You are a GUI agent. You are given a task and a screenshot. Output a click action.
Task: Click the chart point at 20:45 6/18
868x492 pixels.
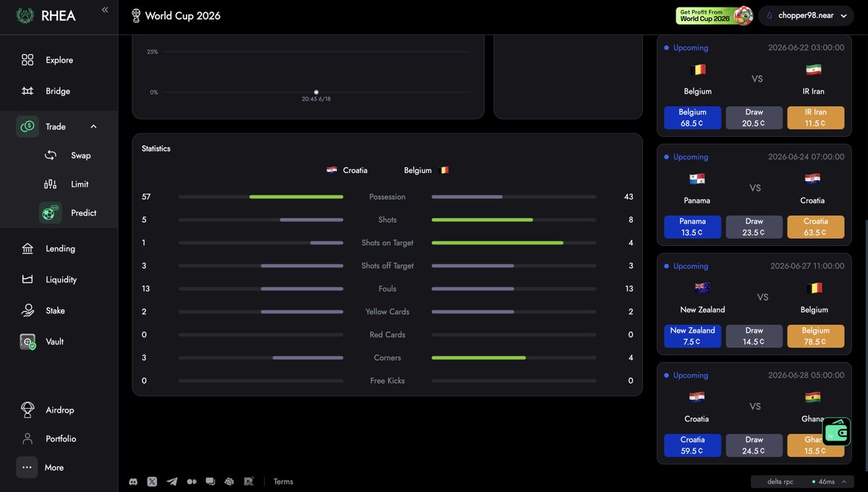[316, 92]
